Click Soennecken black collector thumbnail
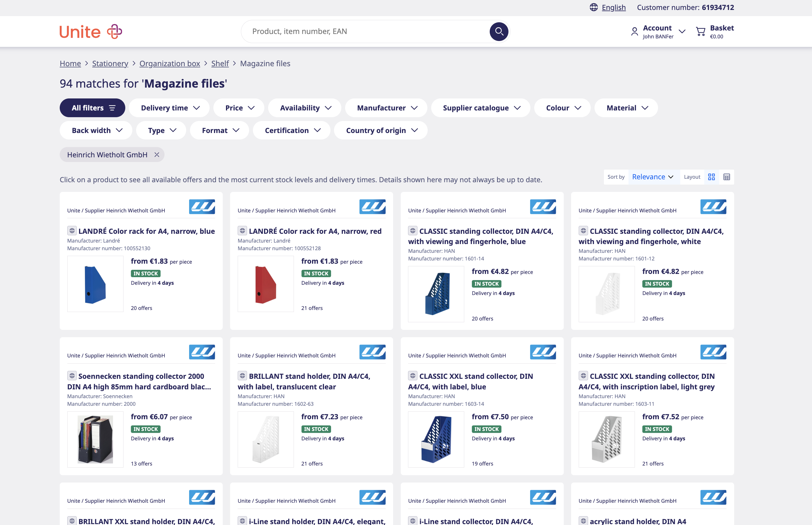The width and height of the screenshot is (812, 525). pos(95,439)
